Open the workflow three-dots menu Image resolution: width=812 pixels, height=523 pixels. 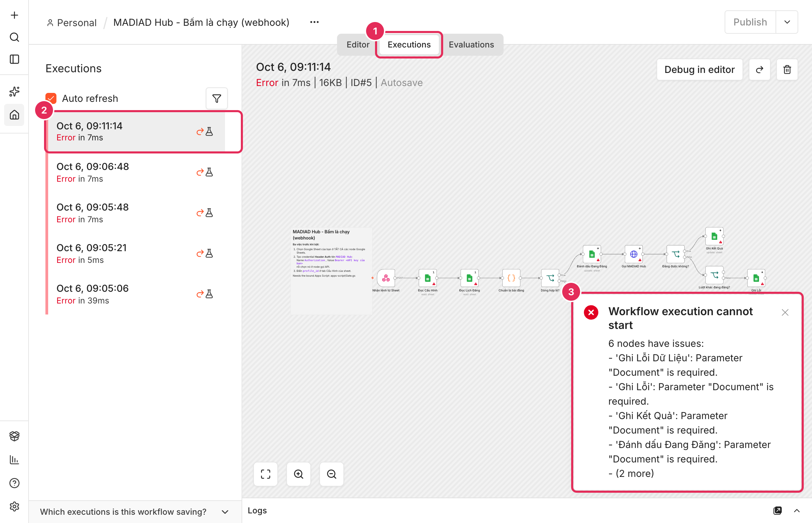coord(314,22)
